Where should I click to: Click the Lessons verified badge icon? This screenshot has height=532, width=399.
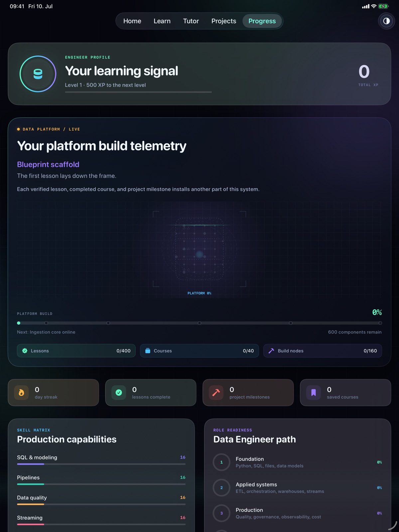[x=25, y=351]
